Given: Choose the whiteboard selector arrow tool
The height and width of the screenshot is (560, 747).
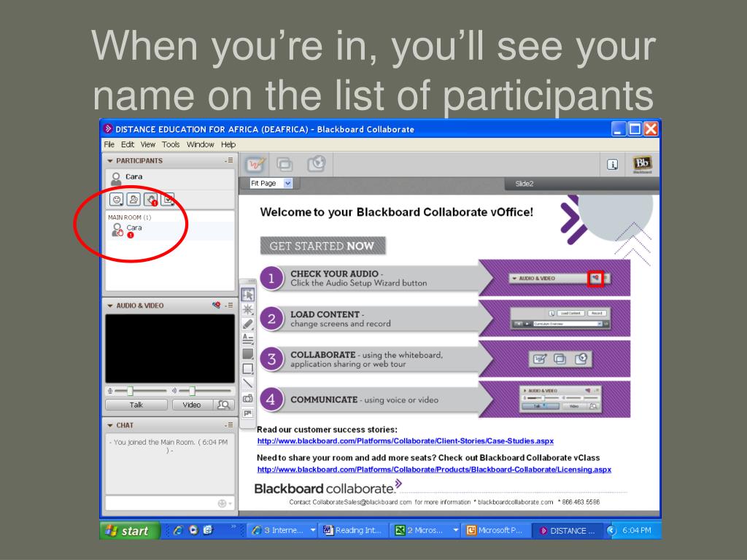Looking at the screenshot, I should (248, 295).
